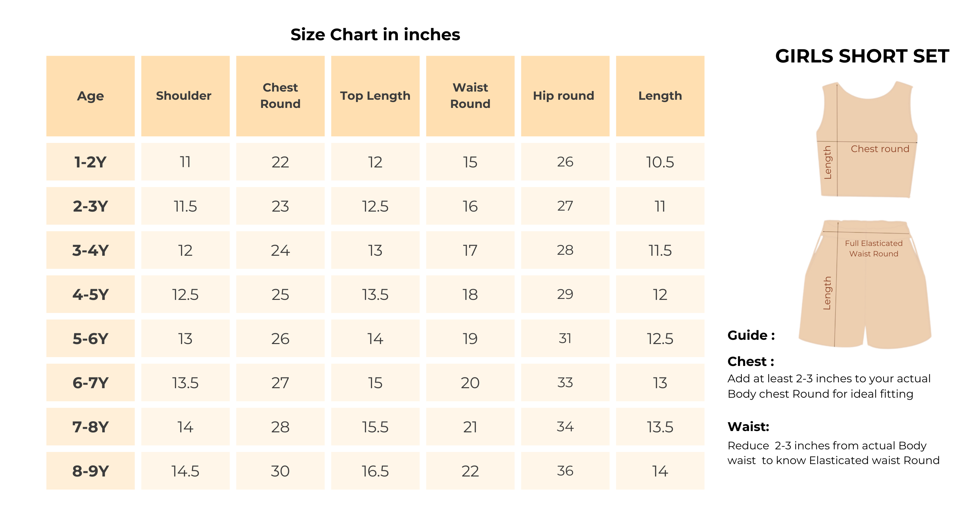Screen dimensions: 980x519
Task: Click the Waist guide heading
Action: click(748, 426)
